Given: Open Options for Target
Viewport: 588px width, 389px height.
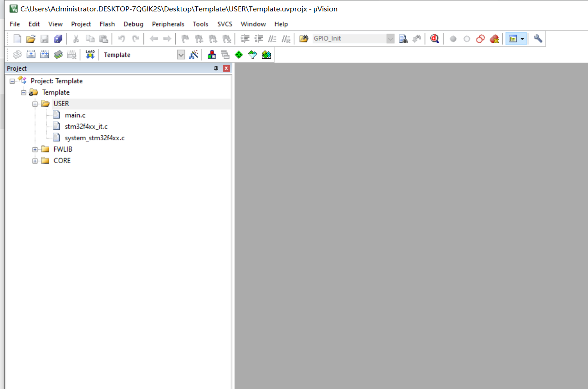Looking at the screenshot, I should (194, 55).
